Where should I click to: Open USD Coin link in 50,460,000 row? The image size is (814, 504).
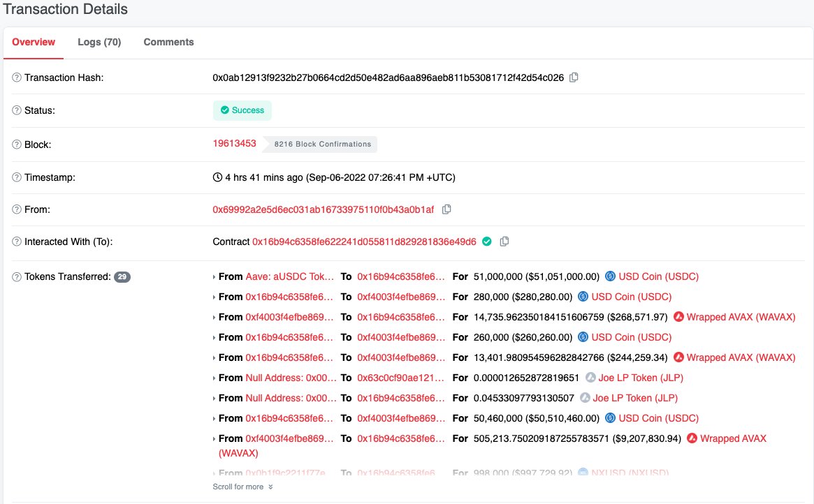coord(658,418)
